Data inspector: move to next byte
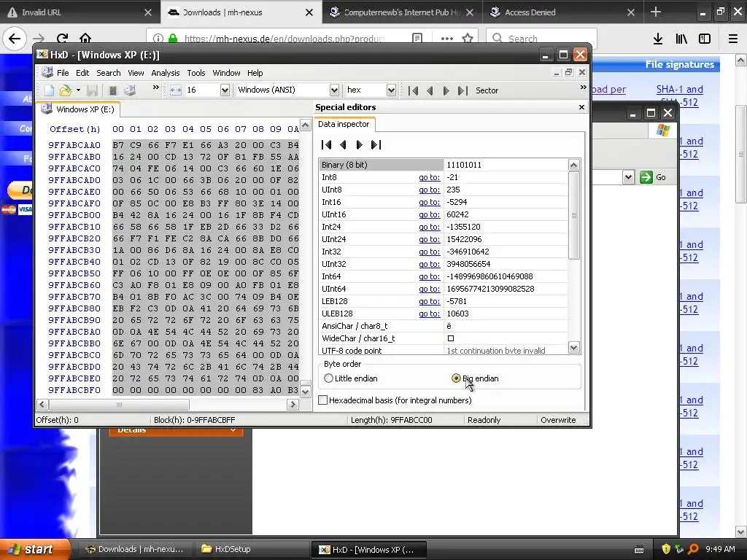Screen dimensions: 747x560 (x=359, y=145)
